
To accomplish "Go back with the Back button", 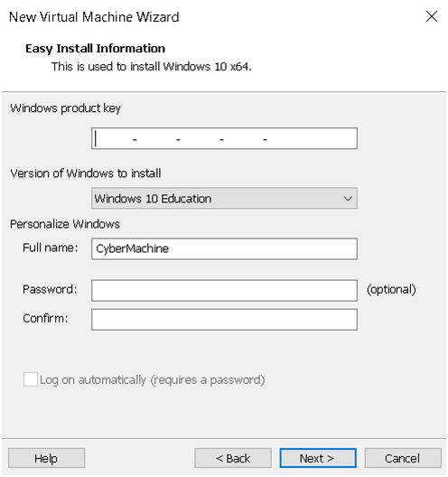I will click(233, 458).
